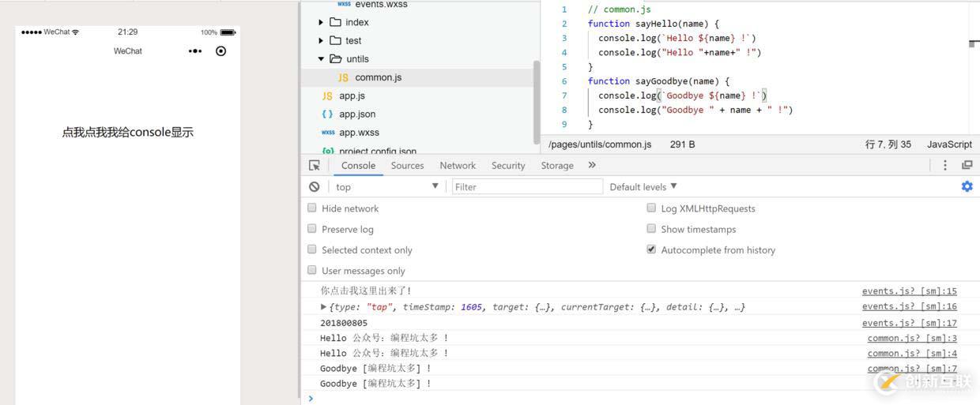
Task: Expand the index folder in file tree
Action: [x=321, y=22]
